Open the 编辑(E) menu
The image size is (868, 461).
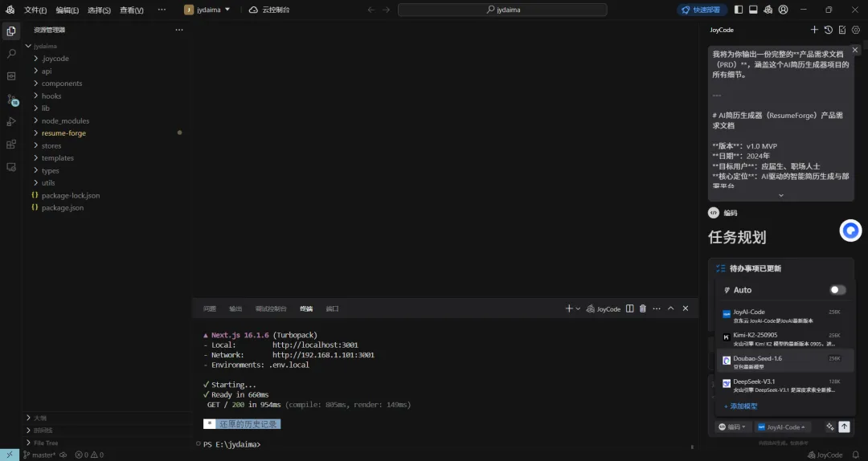[x=67, y=10]
